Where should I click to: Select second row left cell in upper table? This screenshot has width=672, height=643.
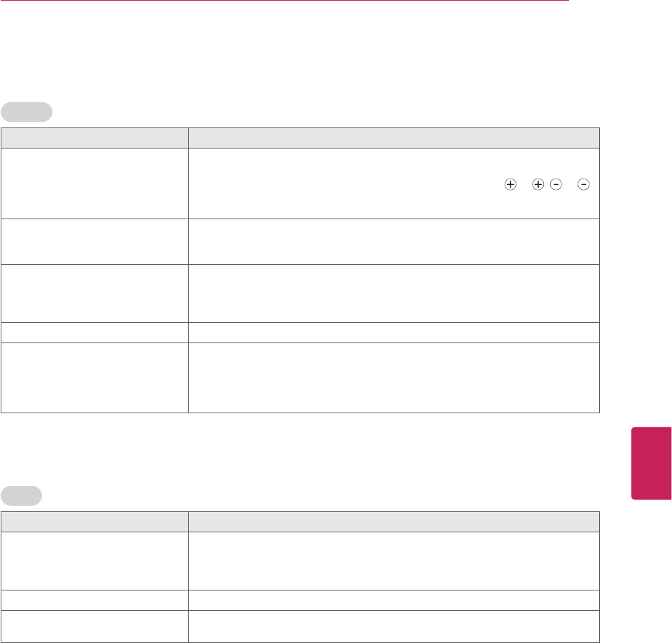[94, 242]
